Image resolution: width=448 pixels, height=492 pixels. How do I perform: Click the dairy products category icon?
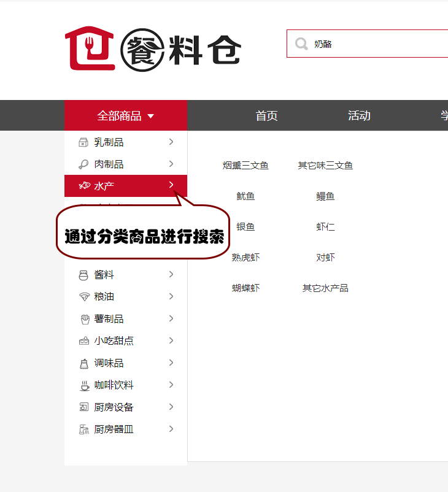pyautogui.click(x=84, y=142)
